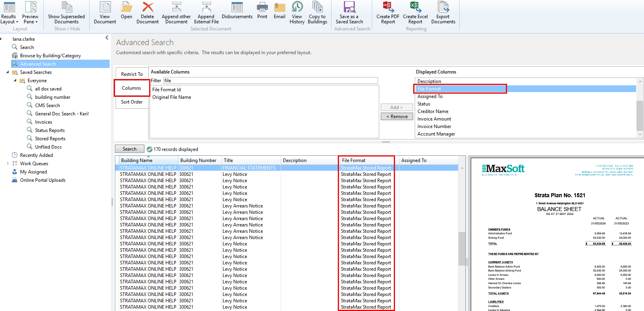Sort by File Format column header
The image size is (644, 311).
tap(369, 160)
